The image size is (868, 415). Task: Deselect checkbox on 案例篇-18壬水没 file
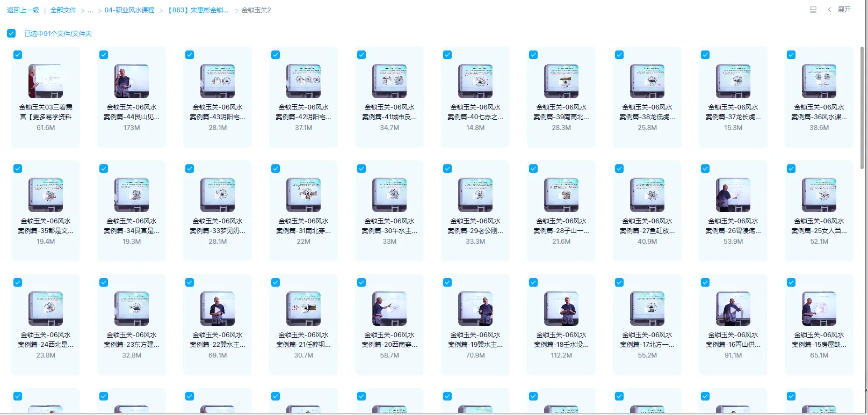tap(533, 282)
